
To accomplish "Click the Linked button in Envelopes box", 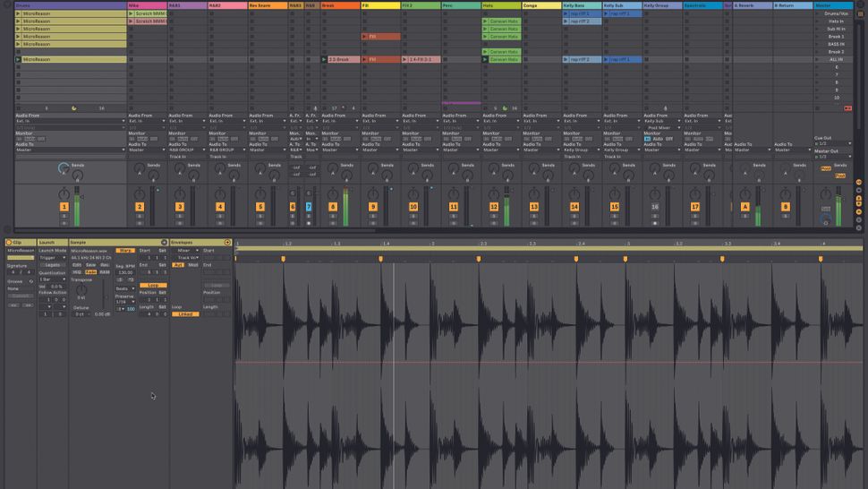I will click(x=185, y=314).
